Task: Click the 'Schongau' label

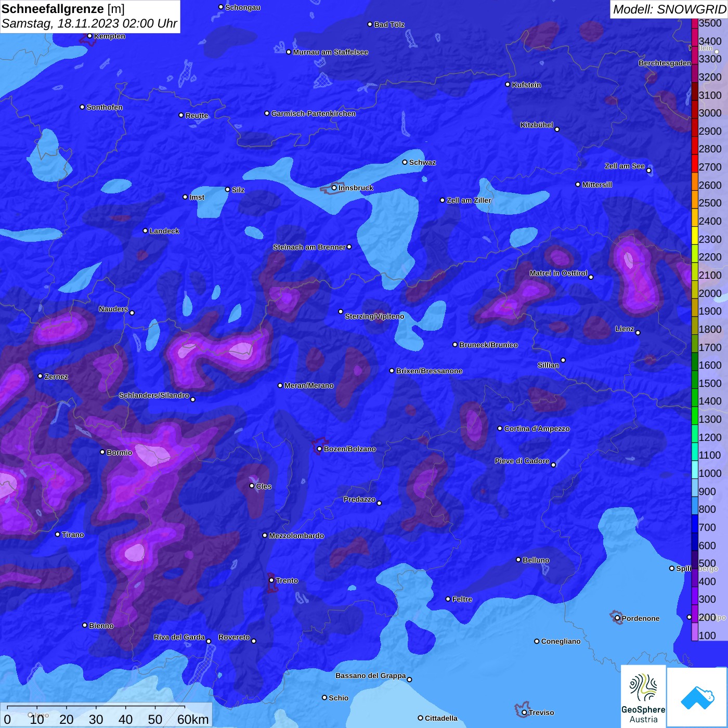Action: [243, 7]
